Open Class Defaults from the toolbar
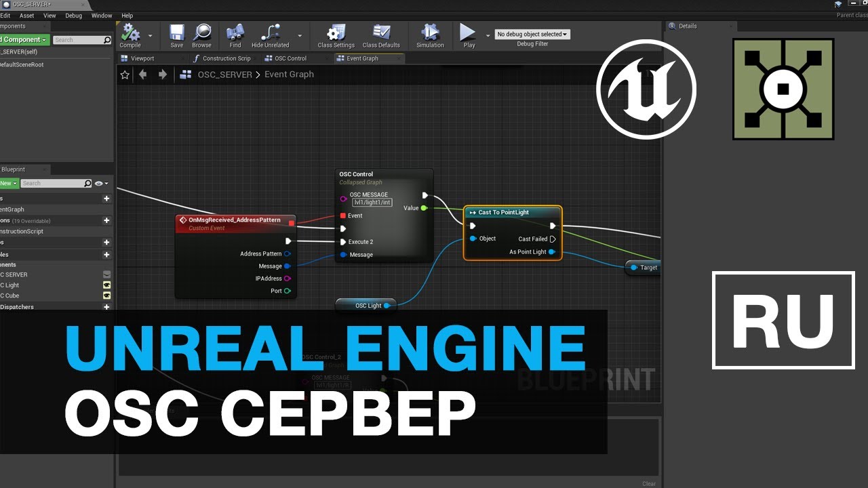This screenshot has width=868, height=488. pos(381,35)
